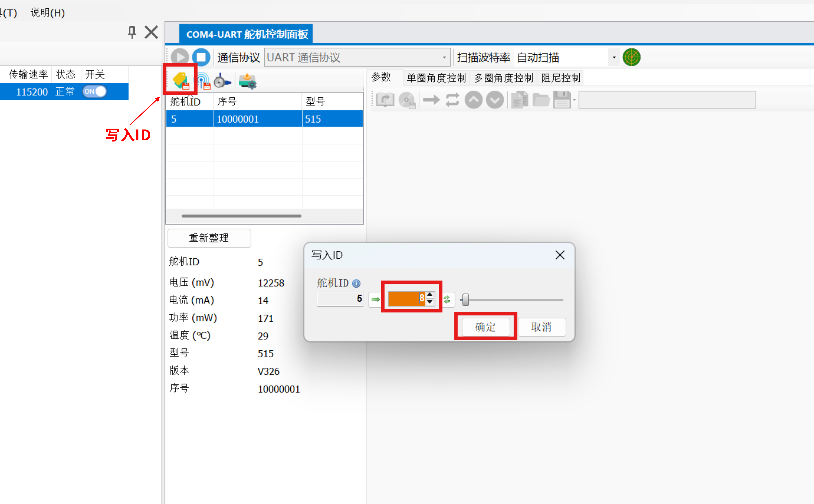This screenshot has width=814, height=504.
Task: Click the green radar scan icon
Action: coord(631,57)
